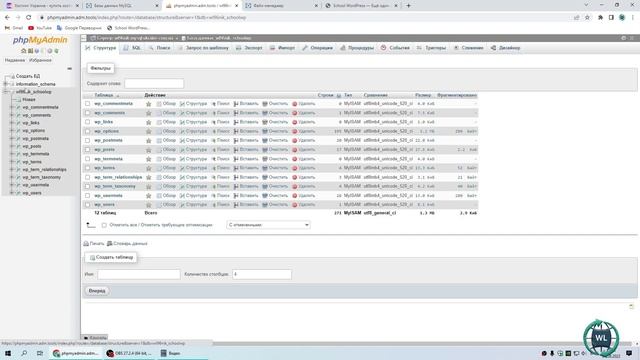
Task: Click favorite star for wp_users
Action: pyautogui.click(x=149, y=205)
